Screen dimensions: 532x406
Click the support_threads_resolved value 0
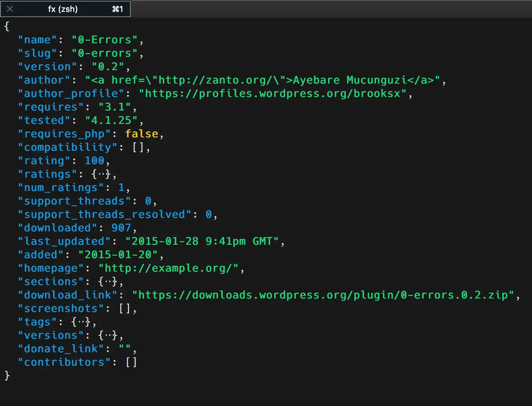pyautogui.click(x=209, y=215)
